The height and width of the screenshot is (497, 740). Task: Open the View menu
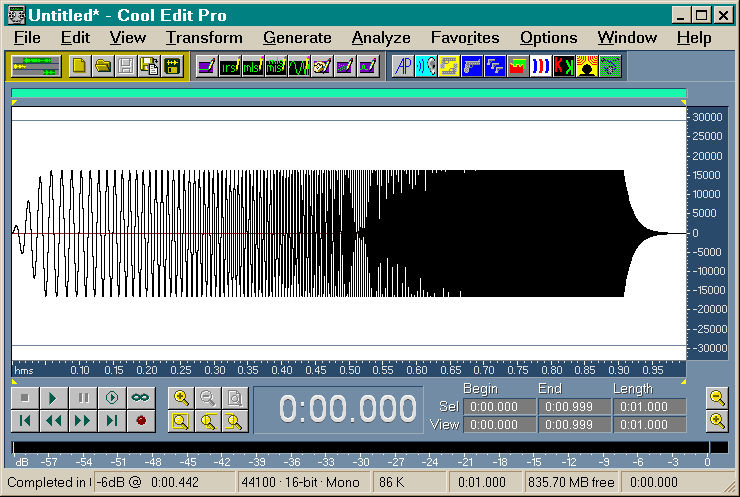[x=128, y=38]
